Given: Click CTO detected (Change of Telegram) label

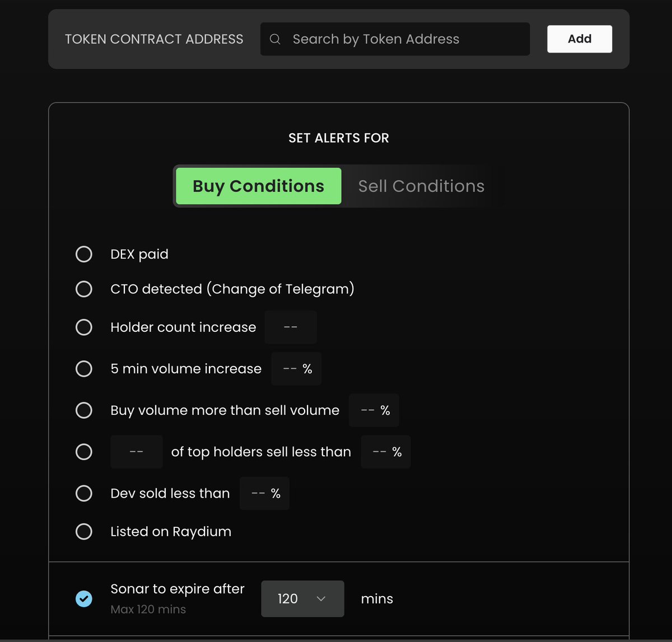Looking at the screenshot, I should 232,289.
